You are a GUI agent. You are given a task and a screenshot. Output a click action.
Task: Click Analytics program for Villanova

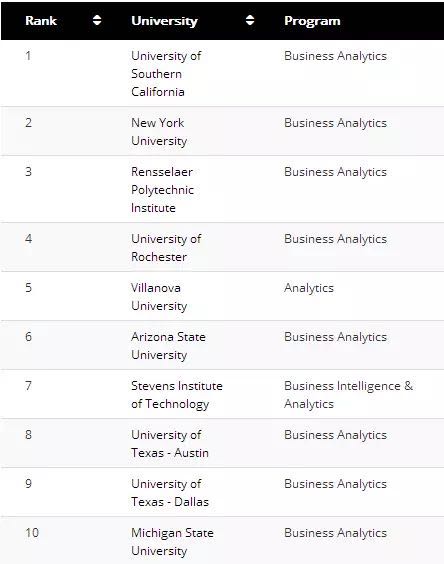pos(309,288)
